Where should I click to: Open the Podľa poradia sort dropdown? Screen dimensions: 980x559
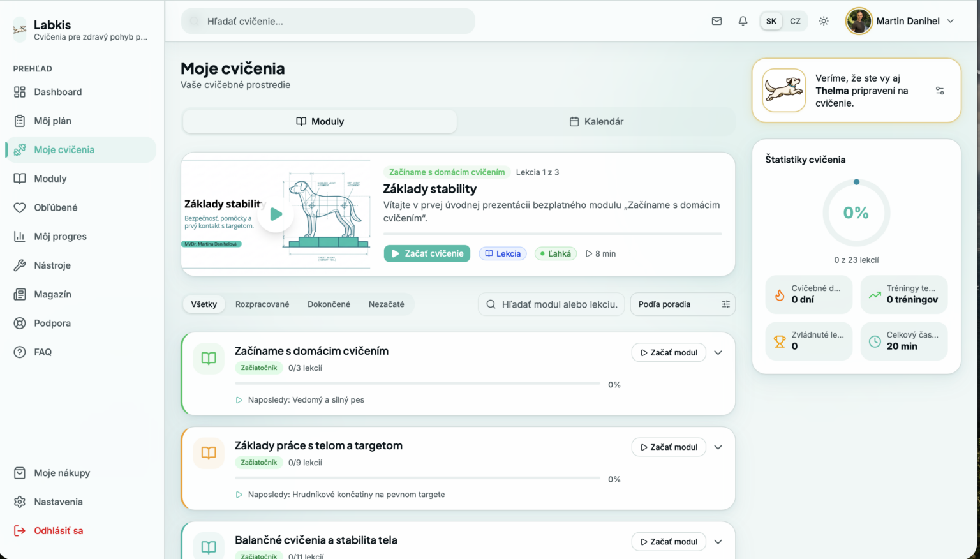(683, 304)
